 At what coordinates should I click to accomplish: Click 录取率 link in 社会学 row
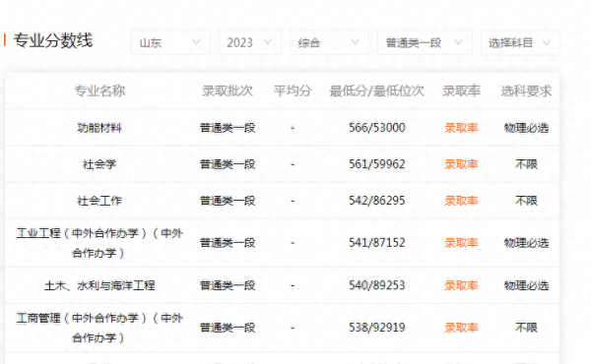pyautogui.click(x=461, y=164)
